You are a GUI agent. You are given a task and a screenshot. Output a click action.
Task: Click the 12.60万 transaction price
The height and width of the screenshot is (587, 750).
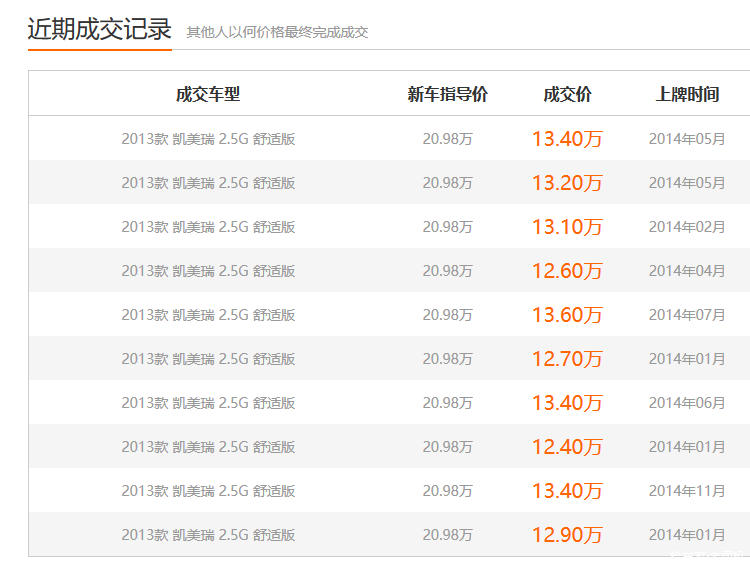pyautogui.click(x=567, y=271)
